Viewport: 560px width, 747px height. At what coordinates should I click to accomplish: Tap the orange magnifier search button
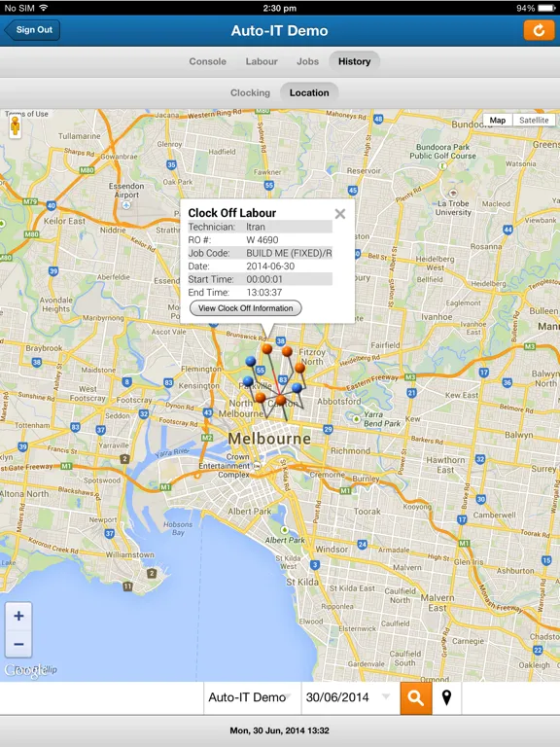(416, 698)
